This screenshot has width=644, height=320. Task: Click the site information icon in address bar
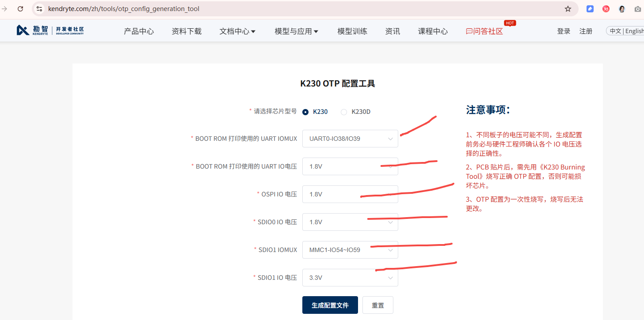[39, 9]
